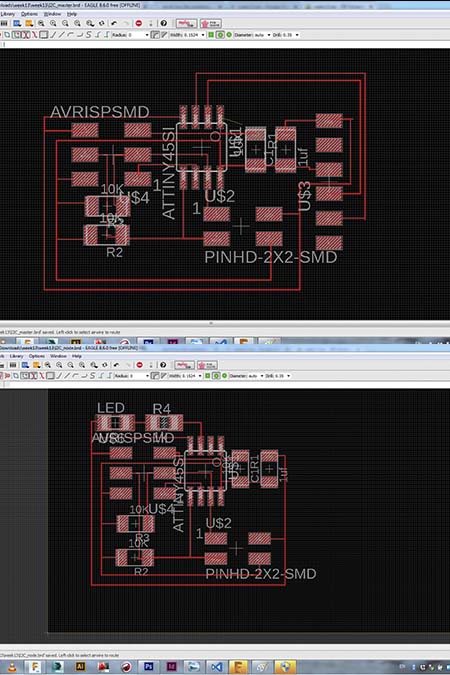Open Visual Studio Code from the taskbar
Screen dimensions: 450x675
tap(217, 667)
